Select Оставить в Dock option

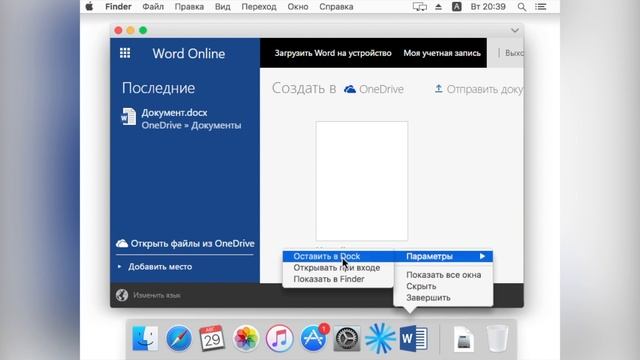coord(338,256)
